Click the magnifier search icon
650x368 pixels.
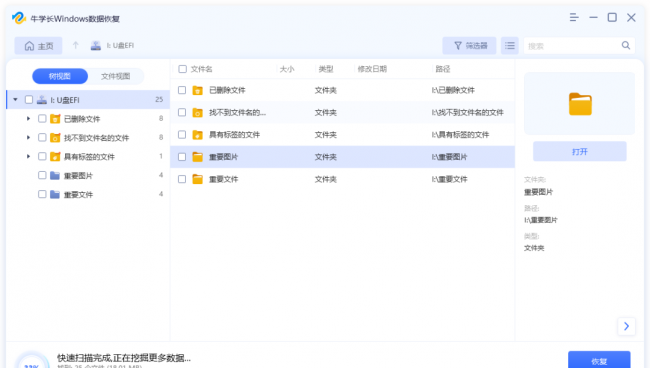[626, 45]
